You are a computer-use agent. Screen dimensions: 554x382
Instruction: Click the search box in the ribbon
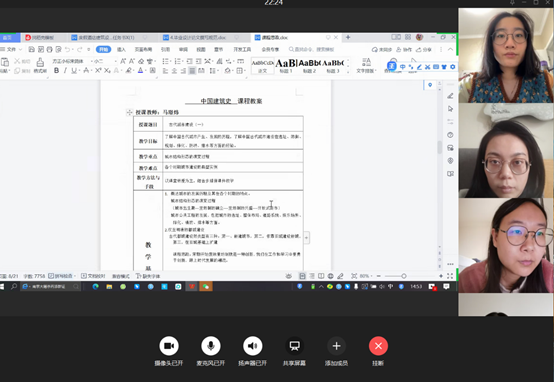312,49
